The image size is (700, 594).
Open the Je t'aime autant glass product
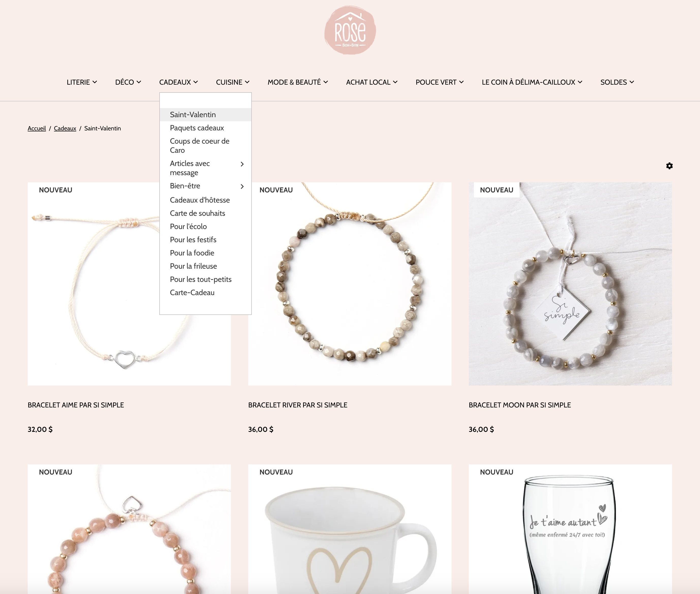tap(570, 529)
